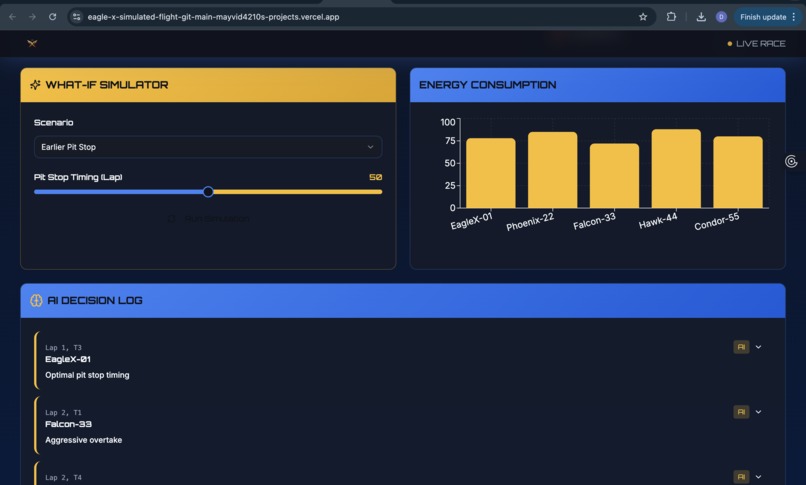Expand the EagleX-01 Lap 1 decision entry

click(x=758, y=347)
